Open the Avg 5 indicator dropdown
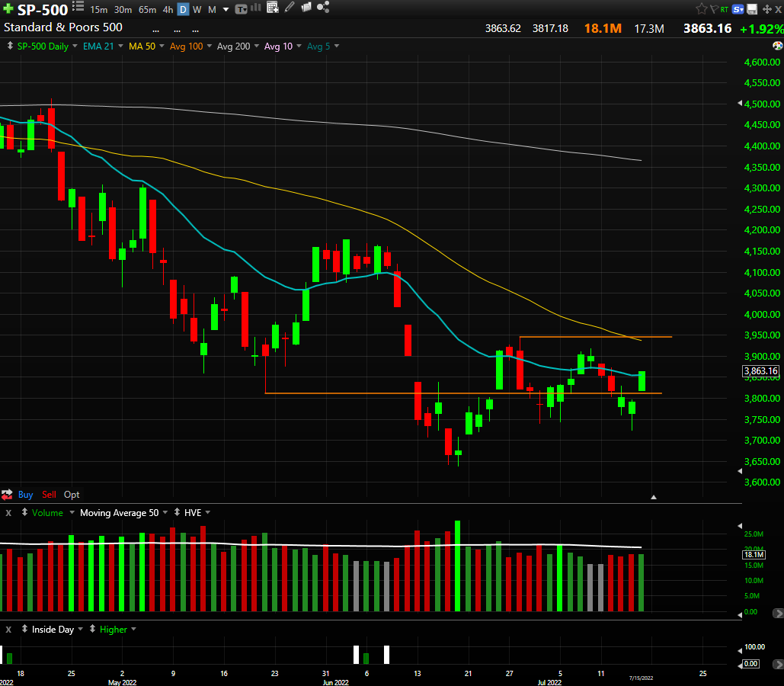 coord(337,46)
